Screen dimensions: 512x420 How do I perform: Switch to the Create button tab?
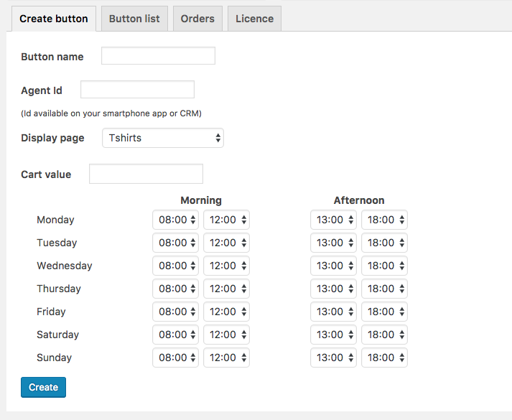[54, 19]
